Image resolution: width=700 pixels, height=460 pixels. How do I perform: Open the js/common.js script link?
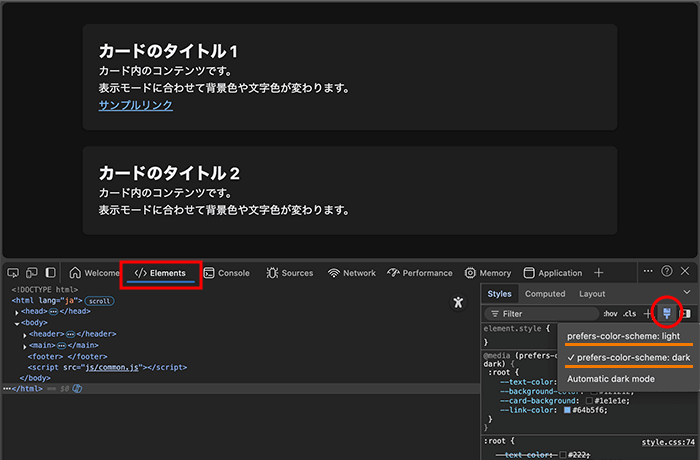(112, 368)
